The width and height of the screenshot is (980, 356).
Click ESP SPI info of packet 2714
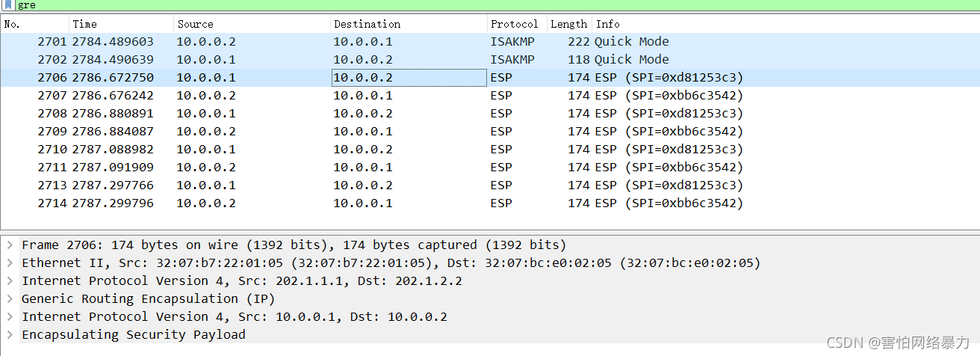pyautogui.click(x=669, y=203)
